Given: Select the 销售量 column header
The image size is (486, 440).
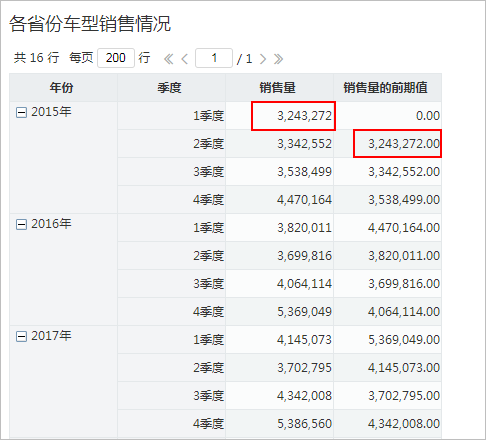Looking at the screenshot, I should point(279,88).
